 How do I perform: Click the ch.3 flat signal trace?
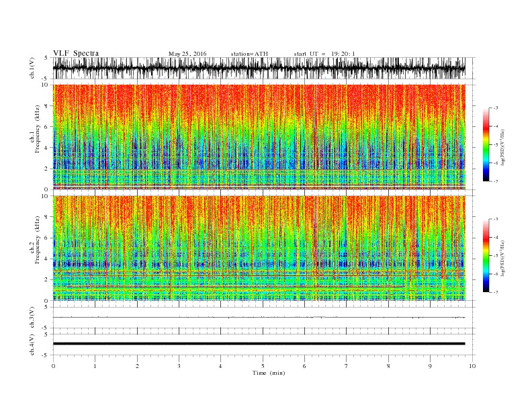coord(259,318)
